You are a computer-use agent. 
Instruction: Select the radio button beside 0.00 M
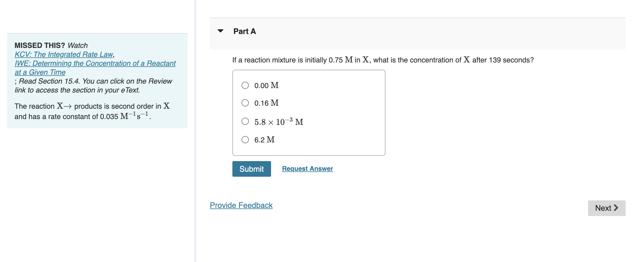245,85
